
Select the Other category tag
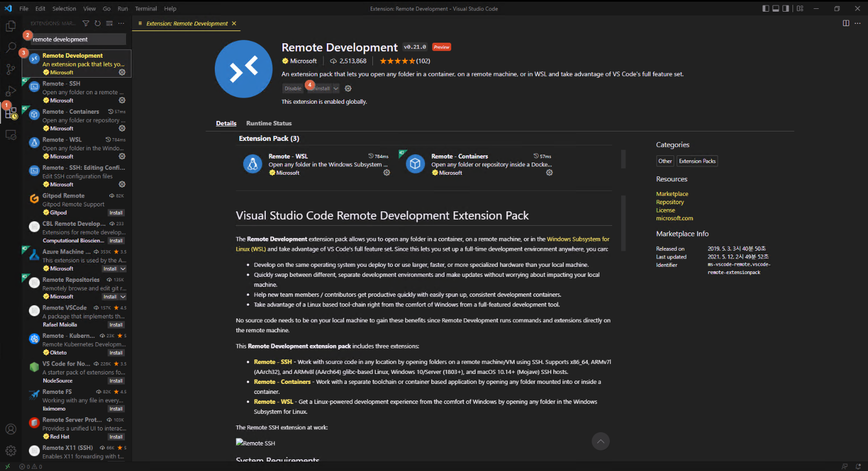pyautogui.click(x=665, y=161)
